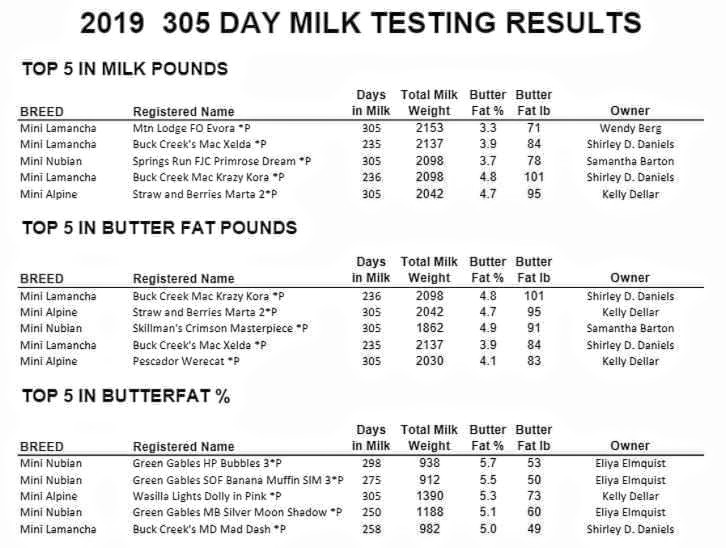The width and height of the screenshot is (726, 548).
Task: Click the main title 2019 305 Day Milk Testing Results
Action: coord(361,23)
